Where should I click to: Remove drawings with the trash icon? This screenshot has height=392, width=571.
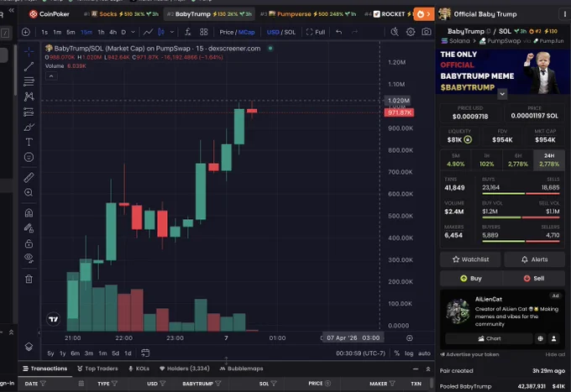click(x=29, y=279)
